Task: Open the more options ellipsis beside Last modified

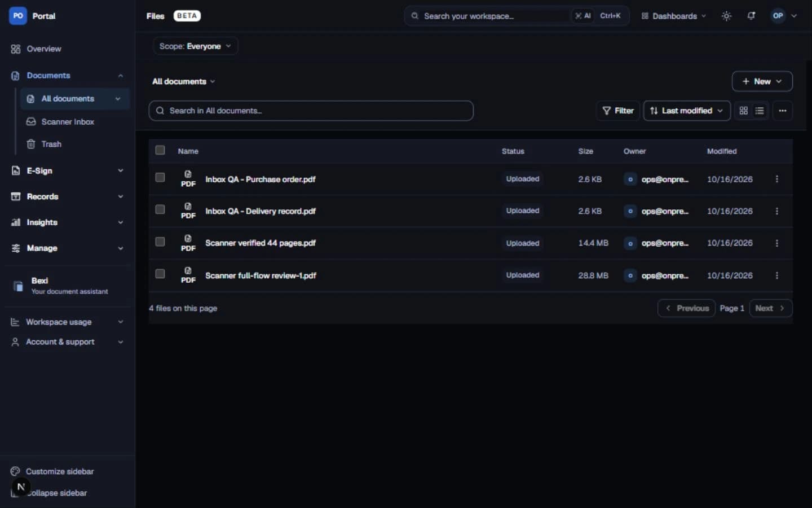Action: click(x=782, y=111)
